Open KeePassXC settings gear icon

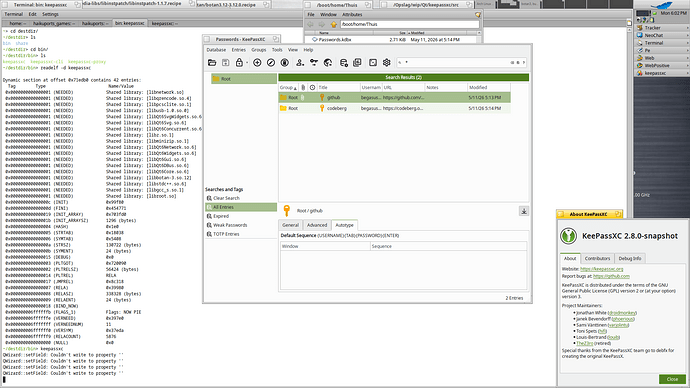[x=386, y=62]
